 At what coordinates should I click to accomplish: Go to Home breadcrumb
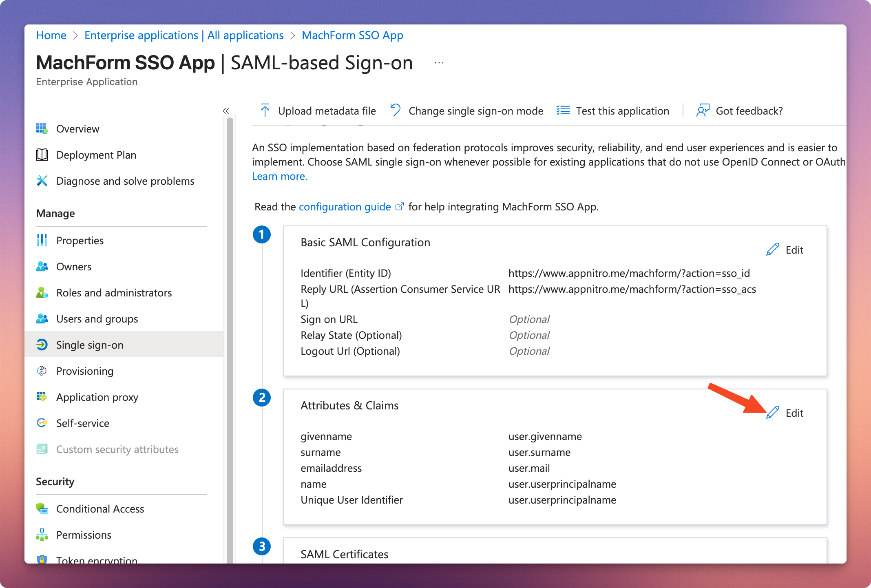[51, 35]
